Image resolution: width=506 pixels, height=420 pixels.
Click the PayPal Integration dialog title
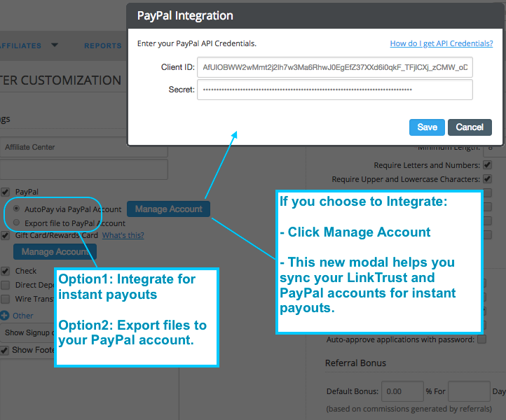[185, 16]
